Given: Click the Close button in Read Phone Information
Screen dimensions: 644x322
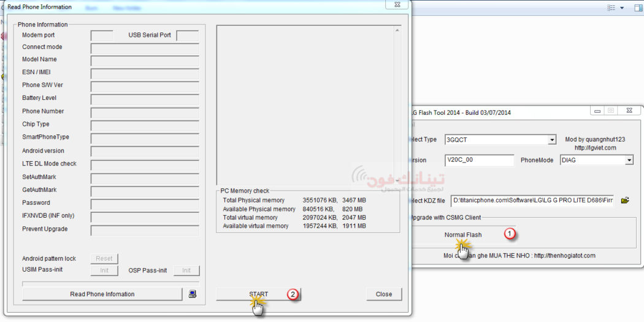Looking at the screenshot, I should pyautogui.click(x=384, y=294).
